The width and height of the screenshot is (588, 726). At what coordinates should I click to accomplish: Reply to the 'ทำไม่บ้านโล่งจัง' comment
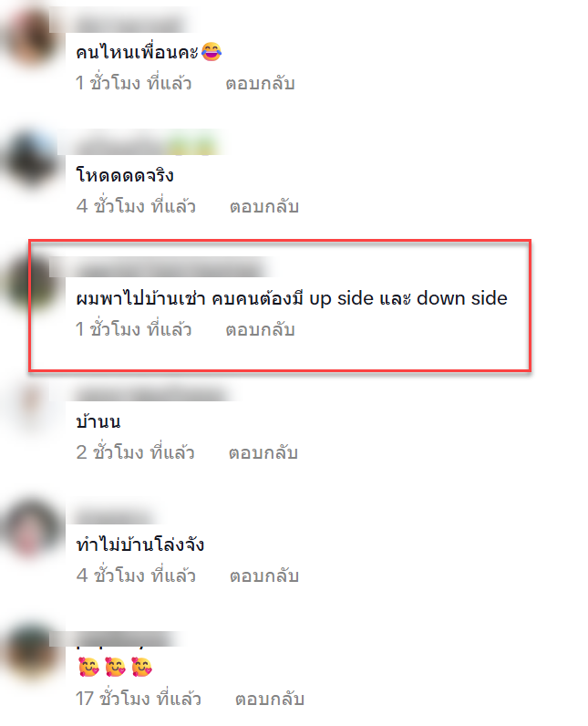264,576
